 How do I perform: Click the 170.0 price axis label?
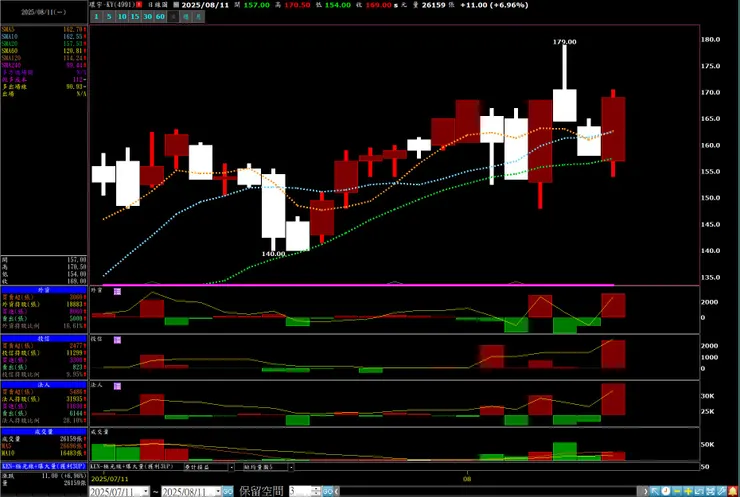point(710,93)
